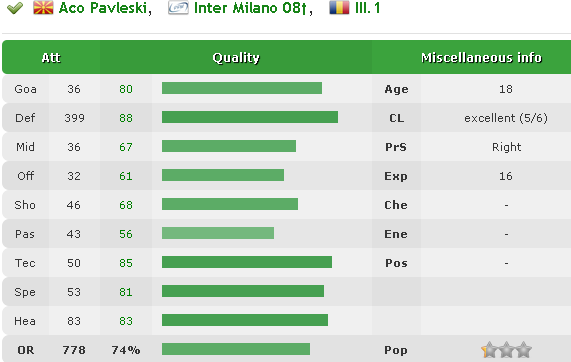Viewport: 571px width, 362px height.
Task: Click the Def quality bar
Action: tap(250, 117)
